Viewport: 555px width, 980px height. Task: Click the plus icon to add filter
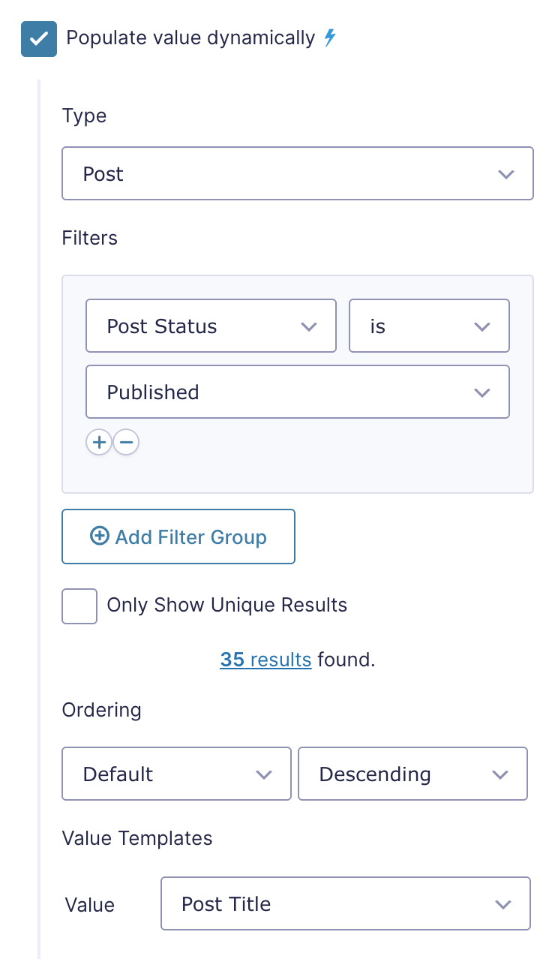tap(99, 443)
